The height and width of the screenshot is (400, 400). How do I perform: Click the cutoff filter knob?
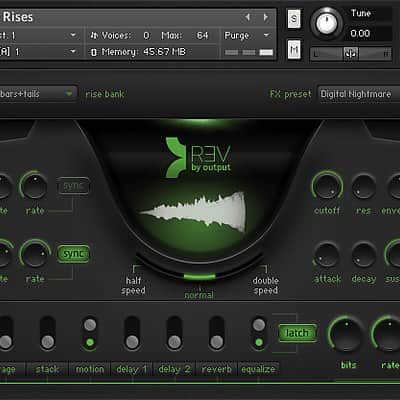tap(327, 187)
